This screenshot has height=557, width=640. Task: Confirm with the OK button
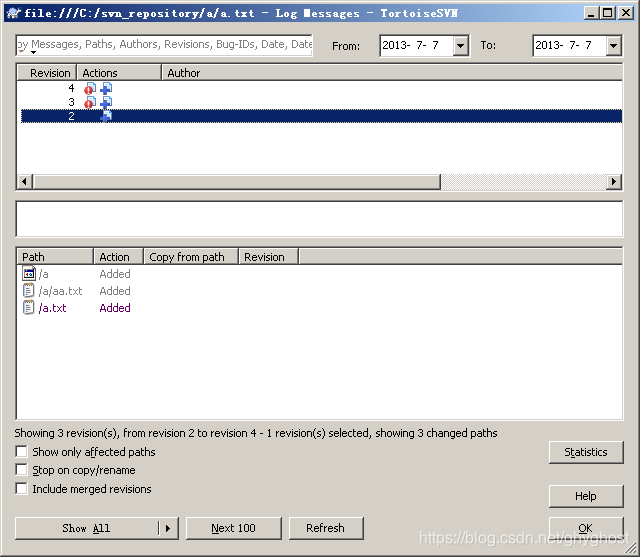pos(586,528)
